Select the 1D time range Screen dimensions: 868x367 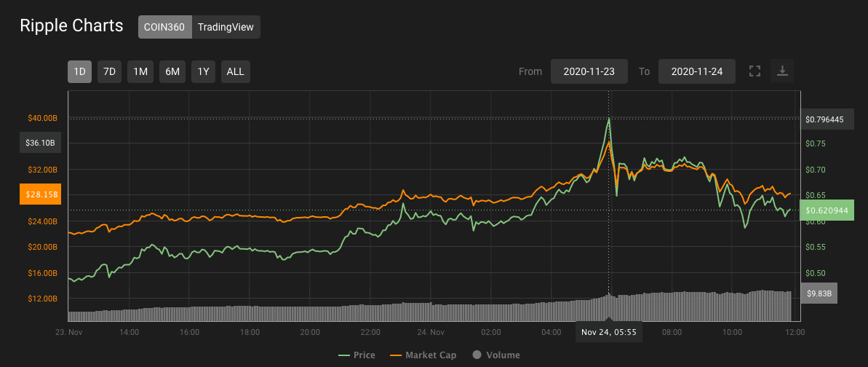tap(80, 71)
